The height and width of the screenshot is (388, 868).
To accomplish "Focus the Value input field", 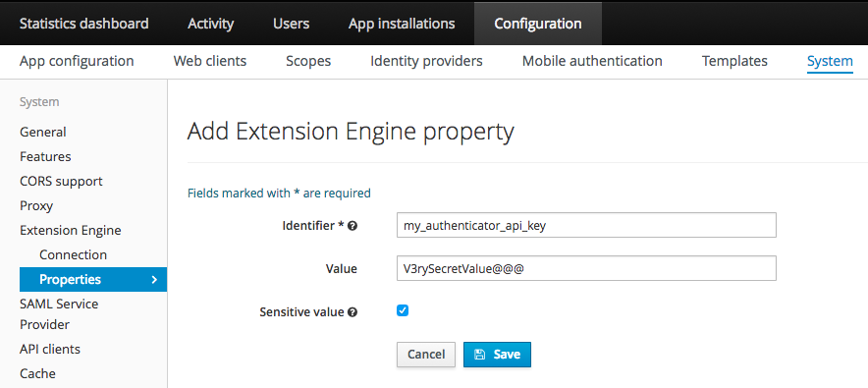I will click(x=586, y=268).
